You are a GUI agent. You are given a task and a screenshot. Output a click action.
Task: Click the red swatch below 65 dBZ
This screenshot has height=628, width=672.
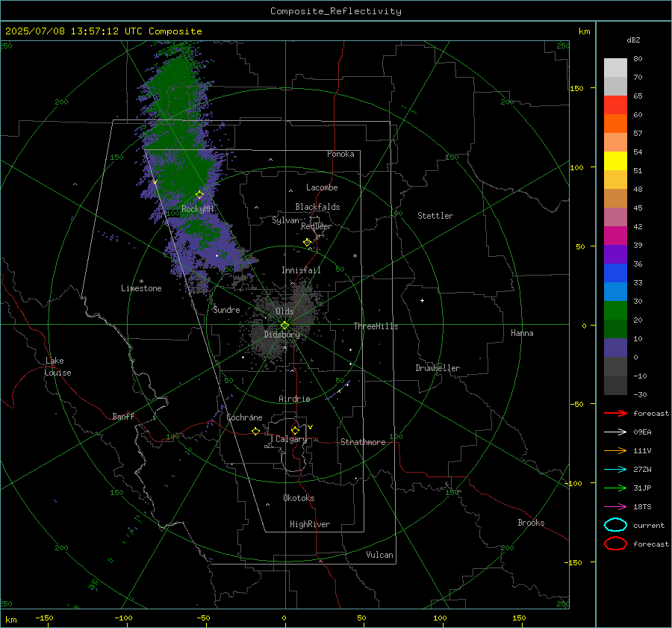pos(615,105)
